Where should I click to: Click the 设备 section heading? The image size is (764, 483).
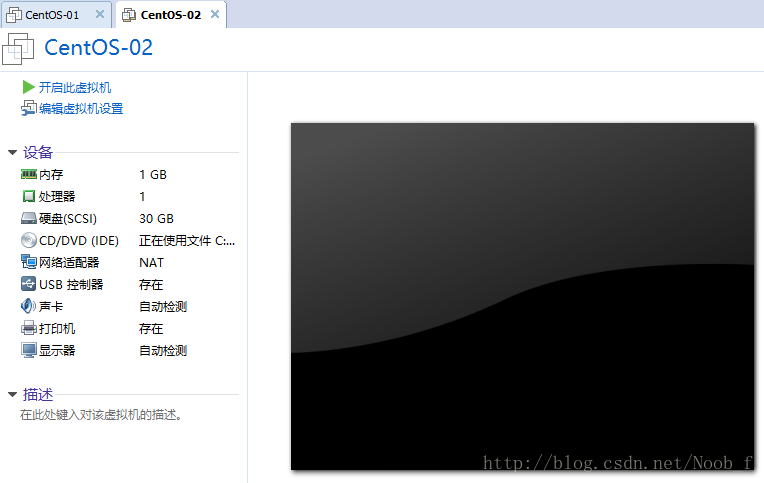tap(38, 152)
